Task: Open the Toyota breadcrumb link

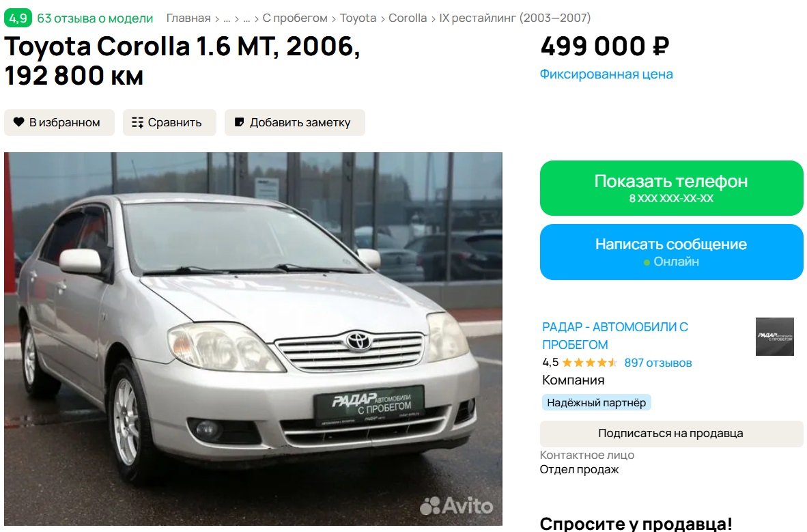Action: [x=358, y=18]
